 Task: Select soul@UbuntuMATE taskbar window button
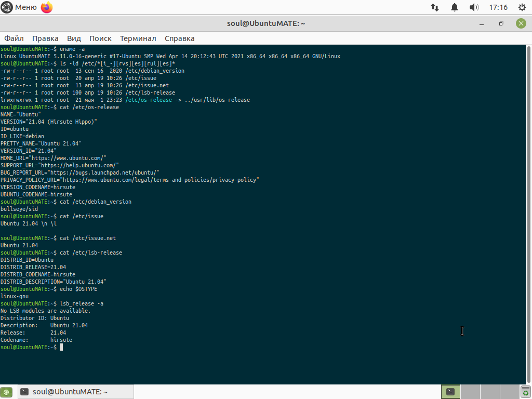coord(75,392)
